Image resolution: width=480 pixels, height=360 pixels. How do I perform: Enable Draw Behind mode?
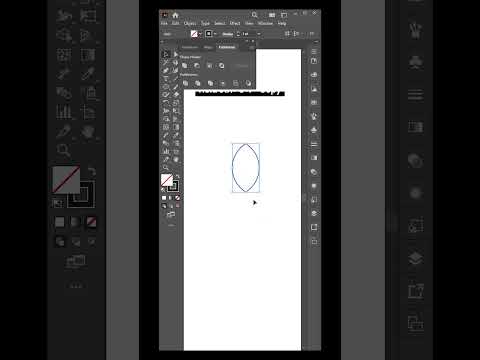click(171, 206)
